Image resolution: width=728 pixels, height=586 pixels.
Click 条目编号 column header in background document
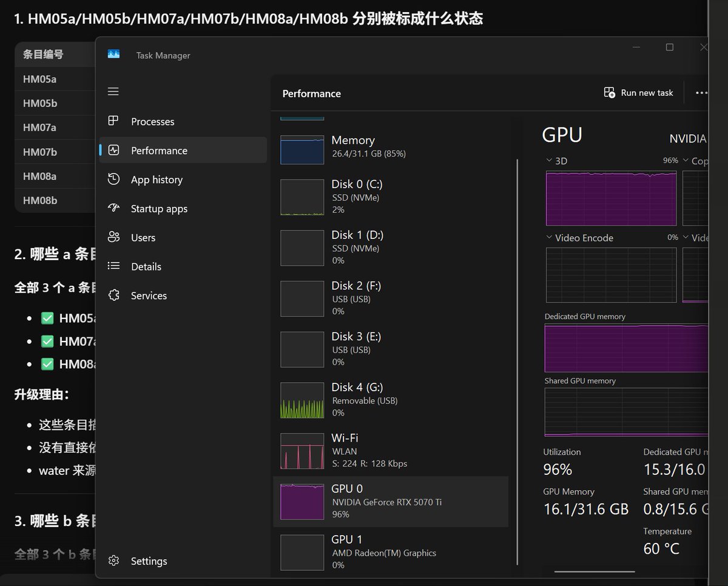pos(43,54)
